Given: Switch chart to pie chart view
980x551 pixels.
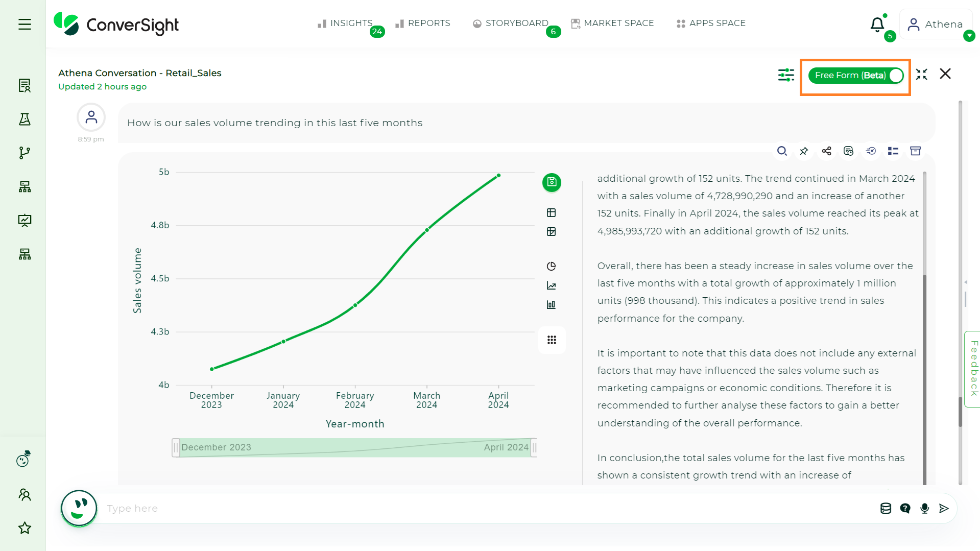Looking at the screenshot, I should [551, 267].
